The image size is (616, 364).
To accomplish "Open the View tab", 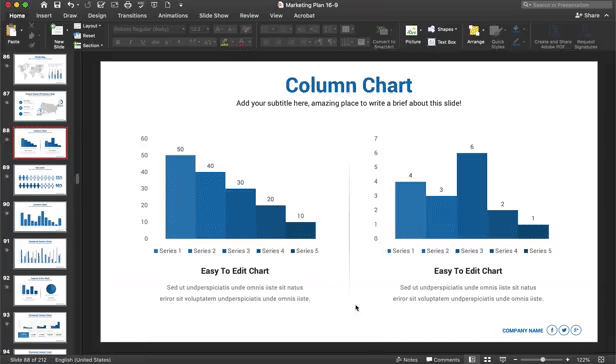I will (x=276, y=16).
